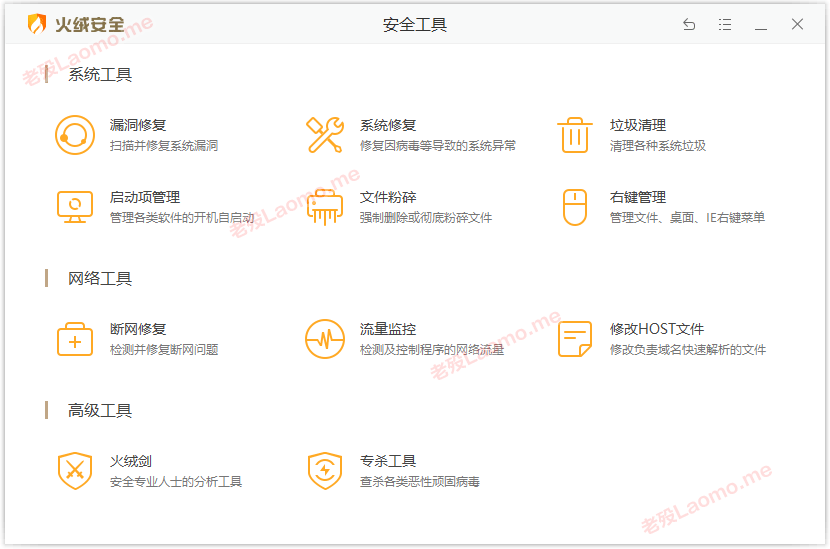The height and width of the screenshot is (549, 830).
Task: Select the 系统修复 title text
Action: pos(388,125)
